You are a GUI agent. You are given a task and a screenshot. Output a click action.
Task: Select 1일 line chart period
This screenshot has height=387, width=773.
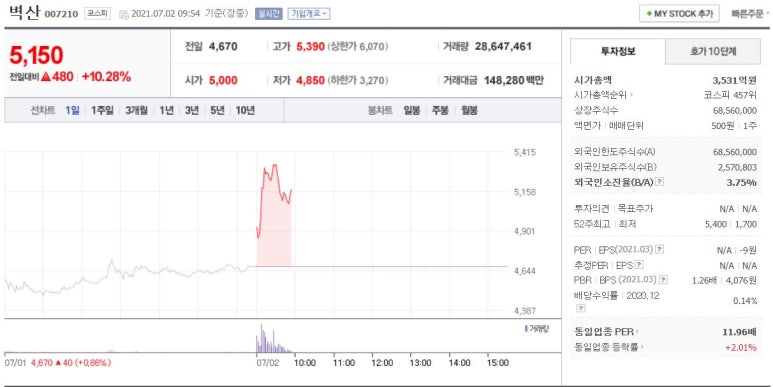72,110
